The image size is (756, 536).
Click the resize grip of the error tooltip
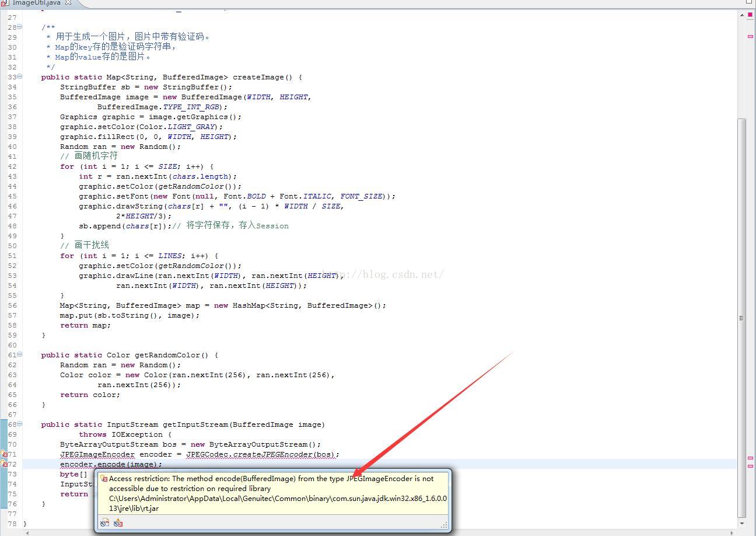tap(444, 525)
